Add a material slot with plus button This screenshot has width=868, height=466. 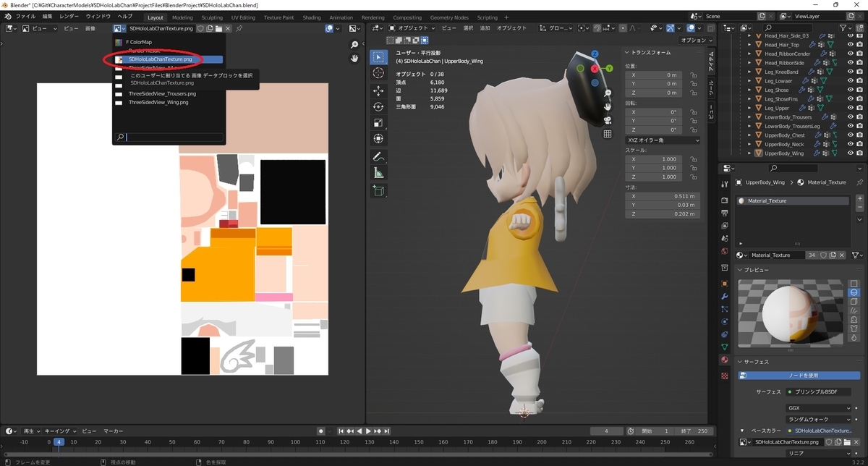859,199
